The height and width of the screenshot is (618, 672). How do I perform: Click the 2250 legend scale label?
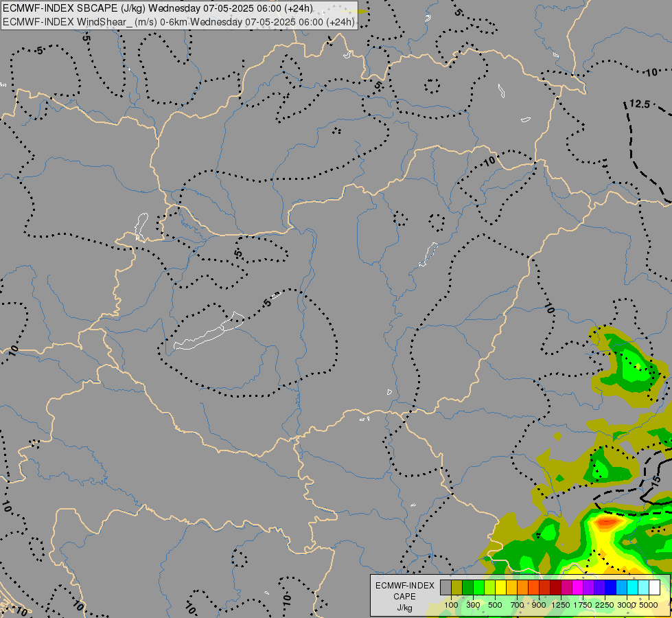[605, 605]
